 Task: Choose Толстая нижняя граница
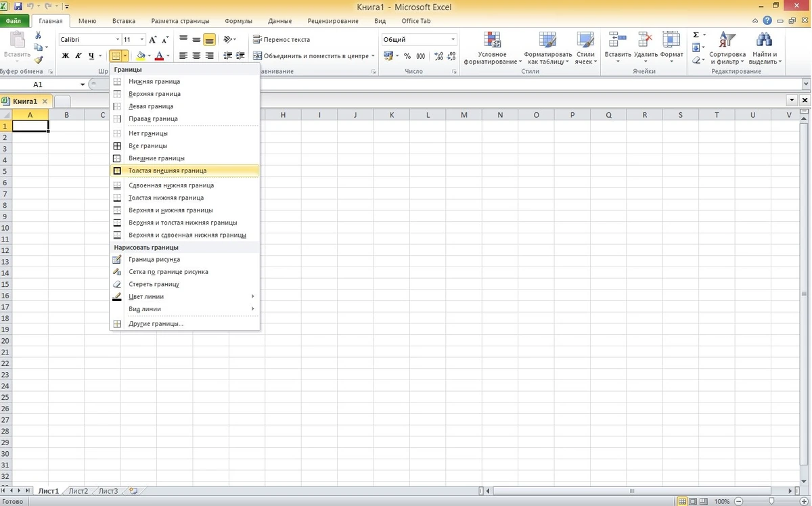[184, 198]
